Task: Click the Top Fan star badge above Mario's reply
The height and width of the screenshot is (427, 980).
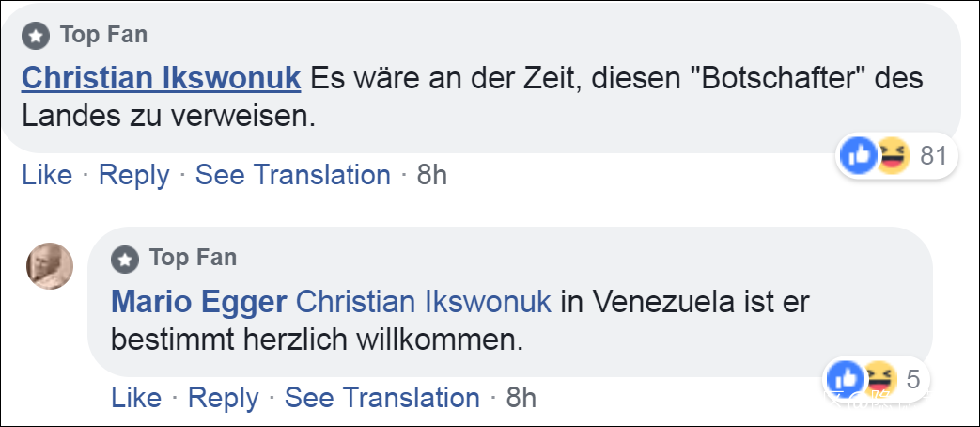Action: [125, 258]
